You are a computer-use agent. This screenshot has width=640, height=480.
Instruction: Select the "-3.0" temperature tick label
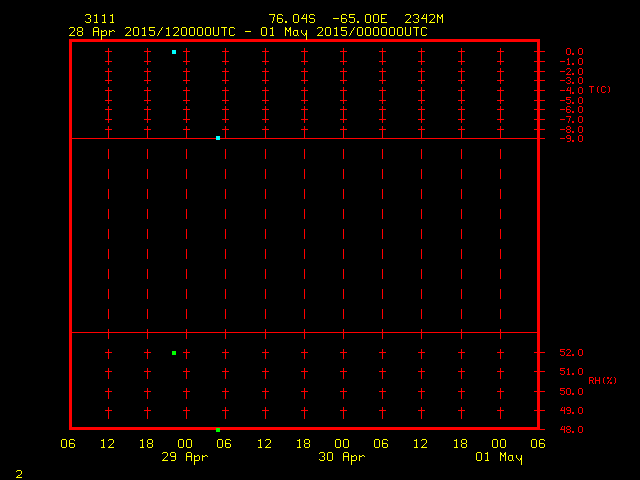point(571,81)
